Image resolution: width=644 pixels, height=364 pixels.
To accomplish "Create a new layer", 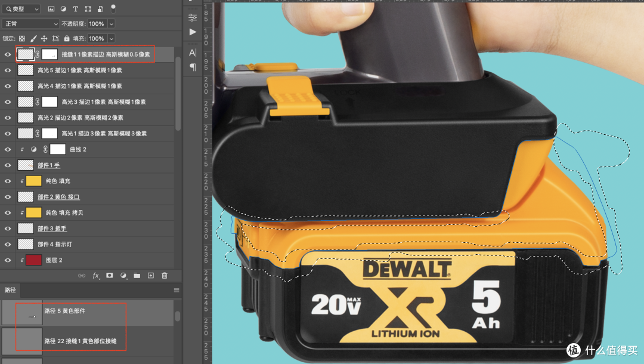I will coord(151,276).
